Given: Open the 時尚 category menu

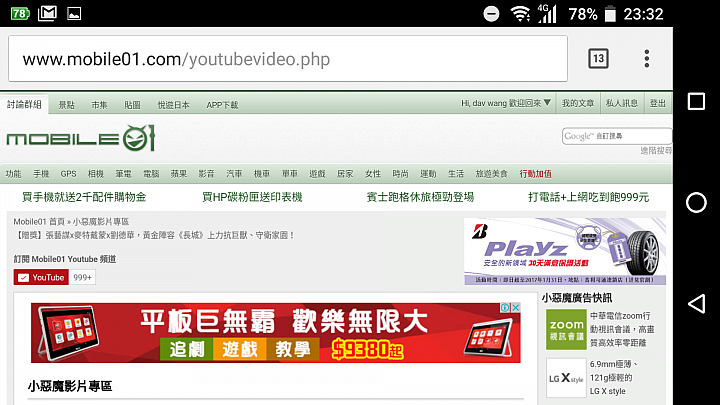Looking at the screenshot, I should pyautogui.click(x=400, y=174).
